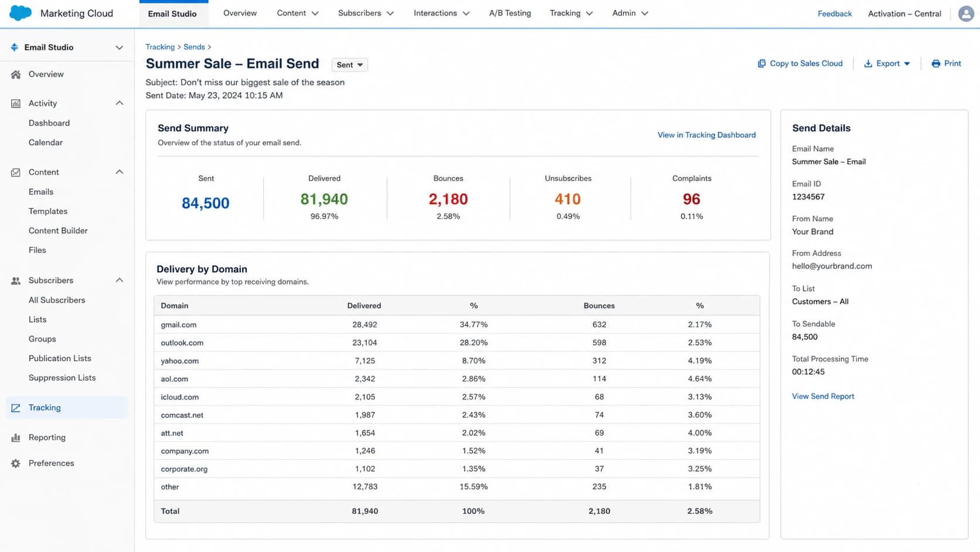Open Emails under Content
Screen dimensions: 980x552
pos(41,192)
